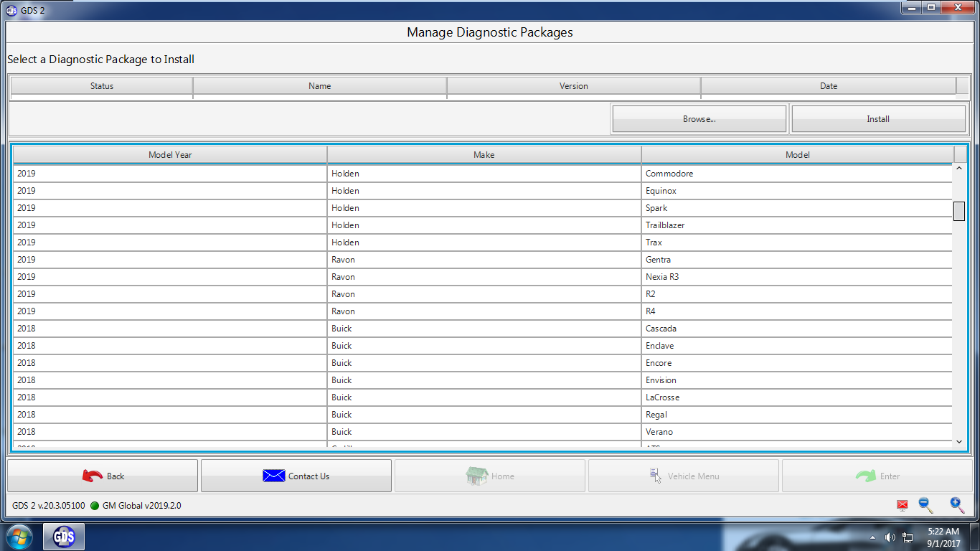Show hidden tray icons arrow
This screenshot has width=980, height=551.
coord(872,537)
